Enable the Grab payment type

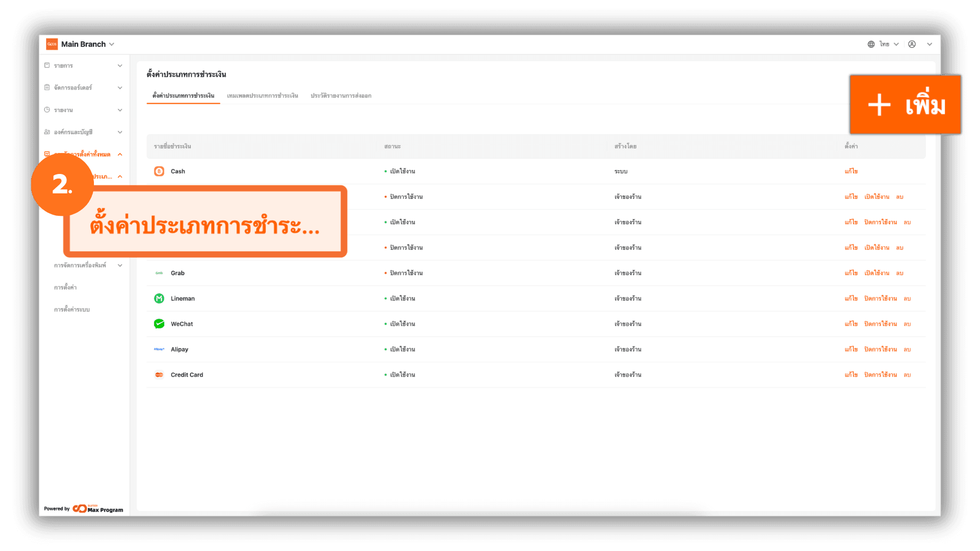pos(876,273)
